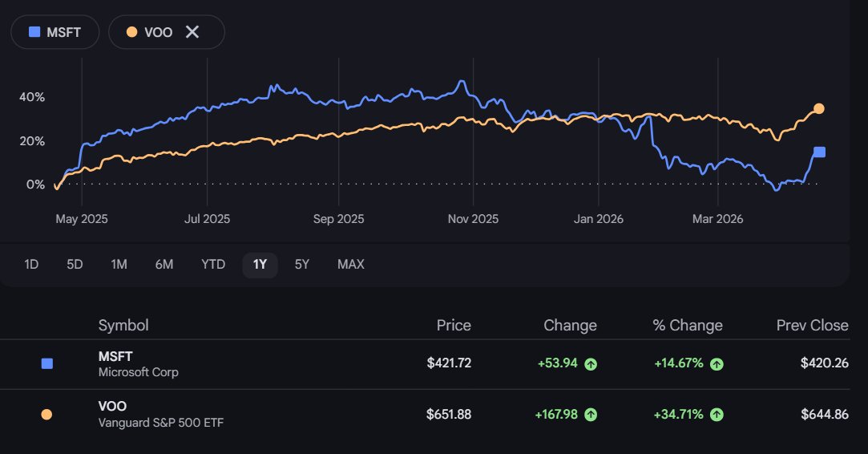This screenshot has height=454, width=868.
Task: Click MSFT previous close $420.26
Action: [x=824, y=363]
